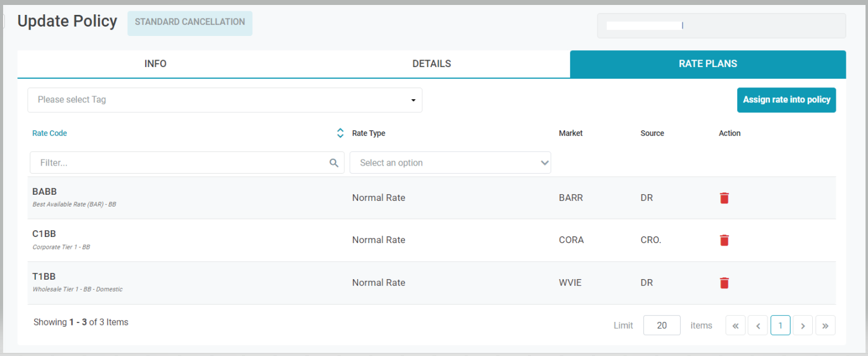Select the RATE PLANS tab

tap(707, 64)
